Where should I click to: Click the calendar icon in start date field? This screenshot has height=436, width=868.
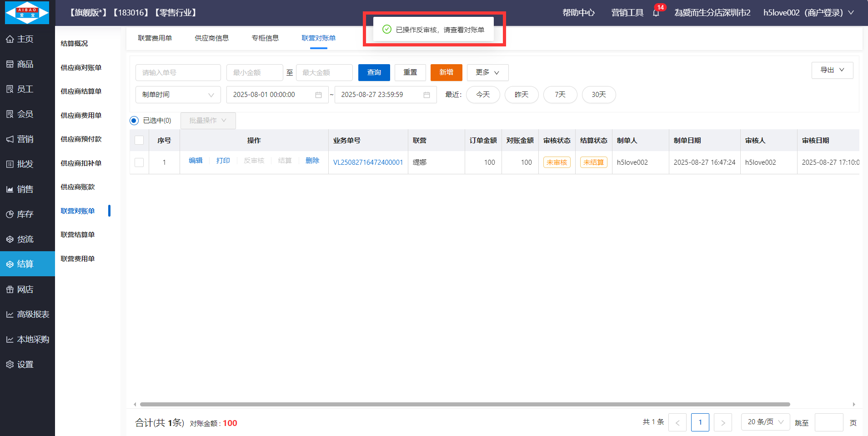[318, 95]
